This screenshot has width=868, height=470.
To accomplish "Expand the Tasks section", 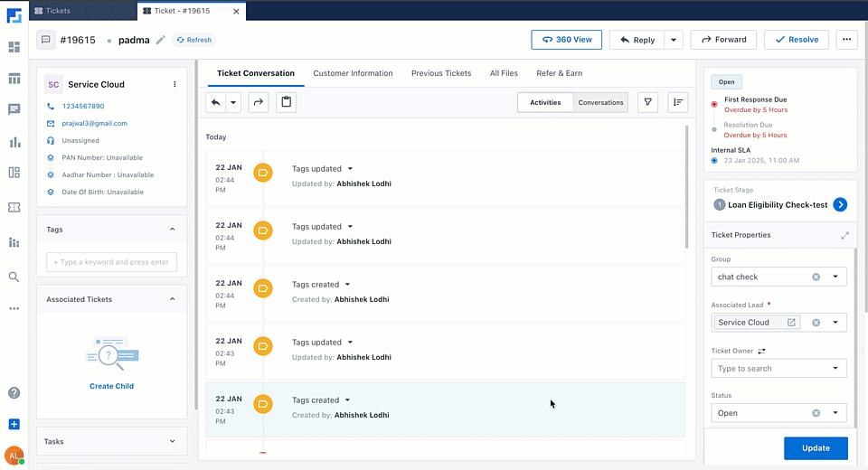I will [172, 441].
